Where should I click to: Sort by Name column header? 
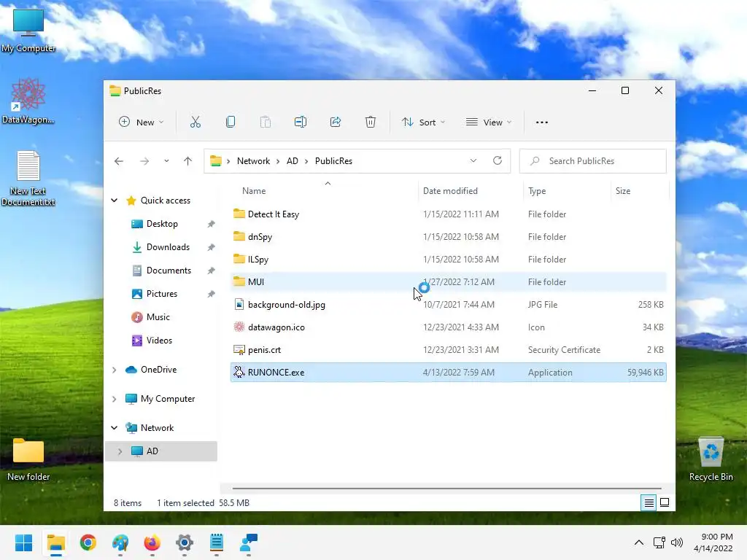click(254, 191)
